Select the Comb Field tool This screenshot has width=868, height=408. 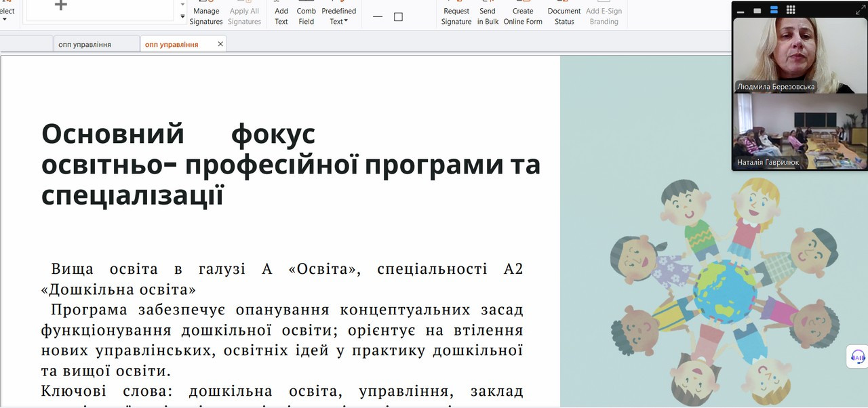(x=307, y=16)
